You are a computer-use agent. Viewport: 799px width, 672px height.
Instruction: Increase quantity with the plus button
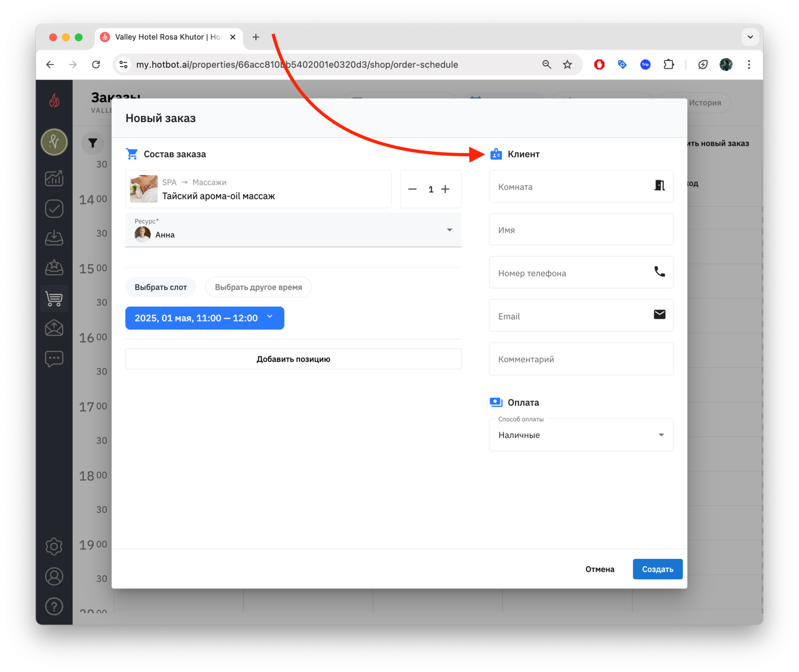point(445,189)
